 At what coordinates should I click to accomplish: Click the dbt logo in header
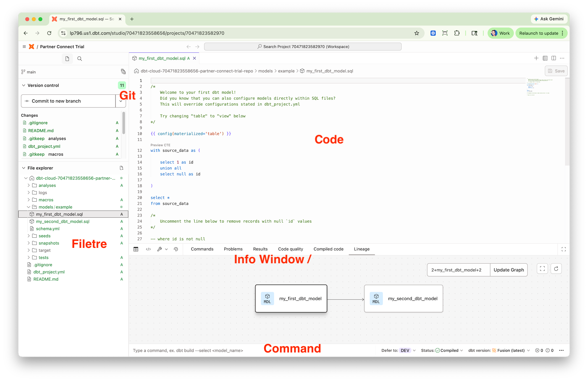(31, 47)
